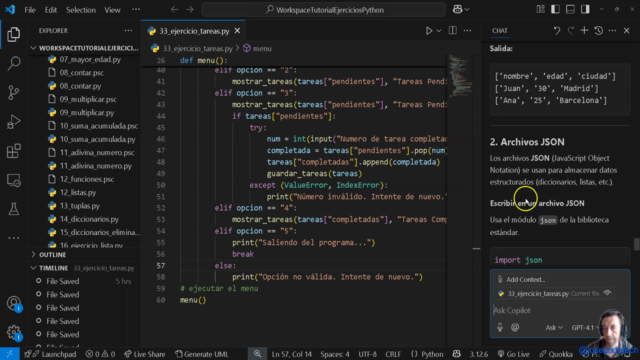Open the Explorer view in activity bar

tap(13, 34)
